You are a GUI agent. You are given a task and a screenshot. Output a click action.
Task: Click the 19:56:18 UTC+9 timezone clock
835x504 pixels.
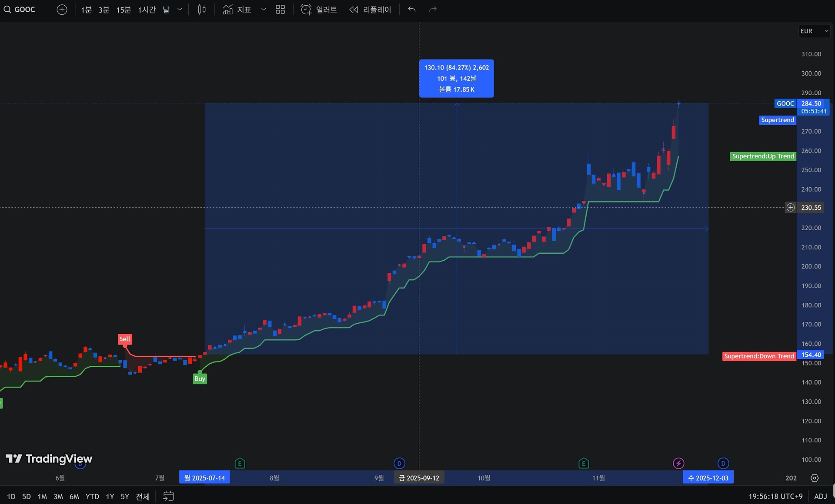pyautogui.click(x=775, y=496)
